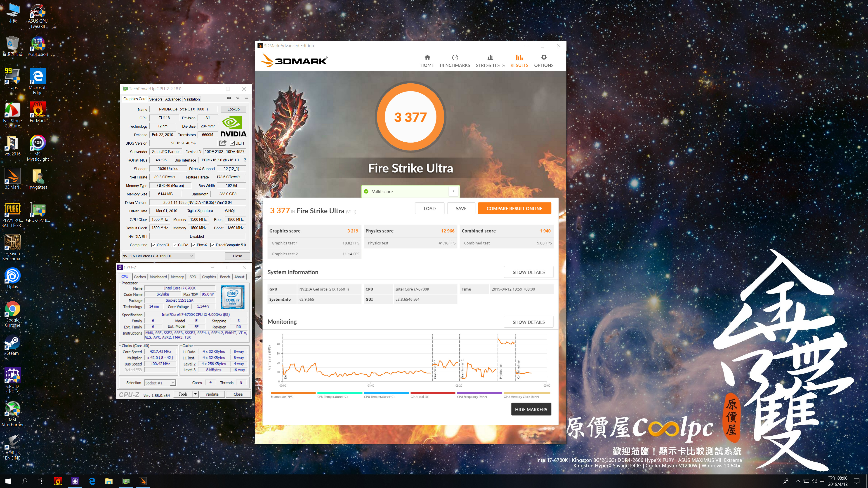This screenshot has width=868, height=488.
Task: Click GPU-Z refresh icon
Action: tap(238, 98)
